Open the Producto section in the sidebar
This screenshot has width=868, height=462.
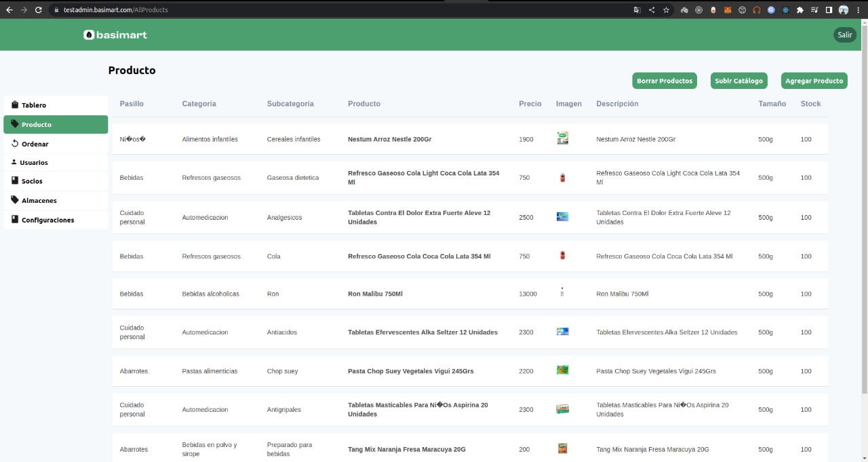pos(56,124)
